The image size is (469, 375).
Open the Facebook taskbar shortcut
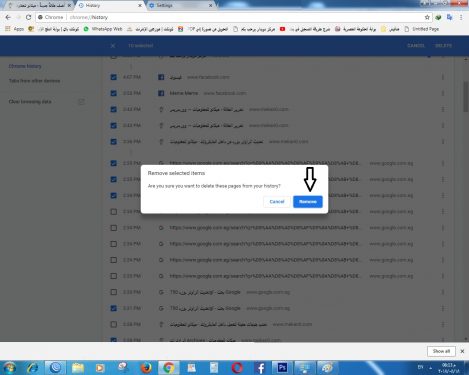(x=260, y=368)
